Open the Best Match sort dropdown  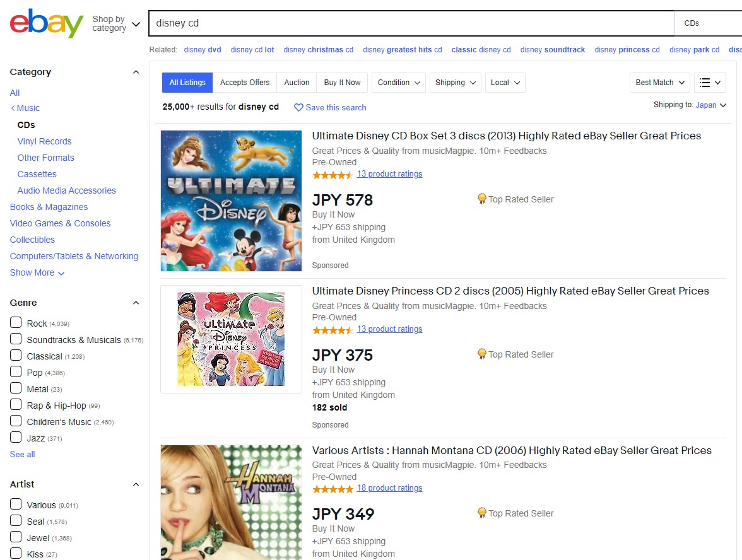[x=660, y=82]
